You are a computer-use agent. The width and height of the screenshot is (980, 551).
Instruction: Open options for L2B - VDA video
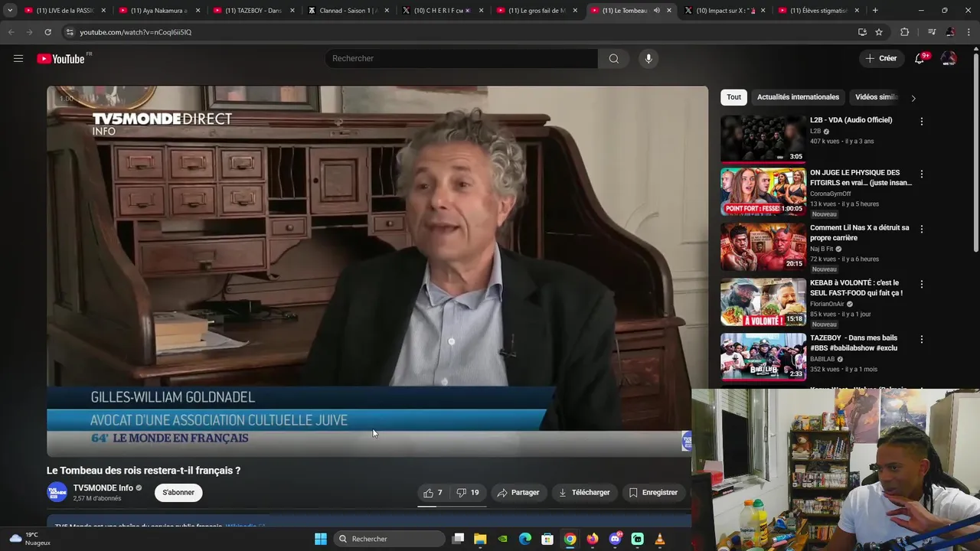pyautogui.click(x=921, y=122)
